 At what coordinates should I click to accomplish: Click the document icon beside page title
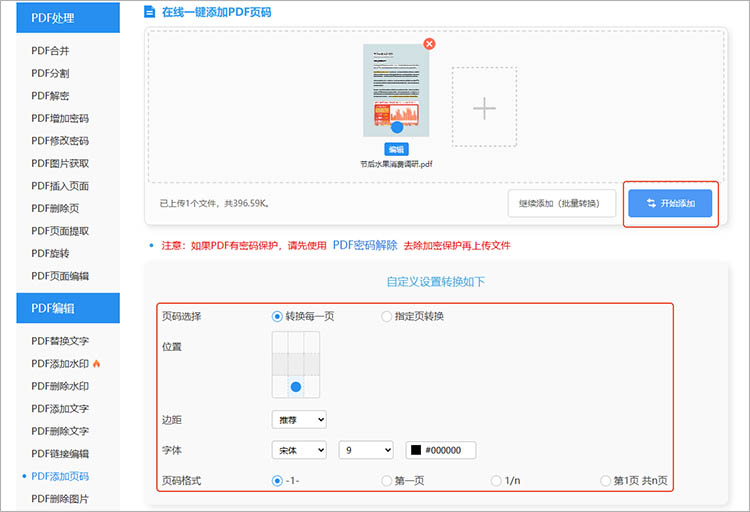(x=150, y=11)
